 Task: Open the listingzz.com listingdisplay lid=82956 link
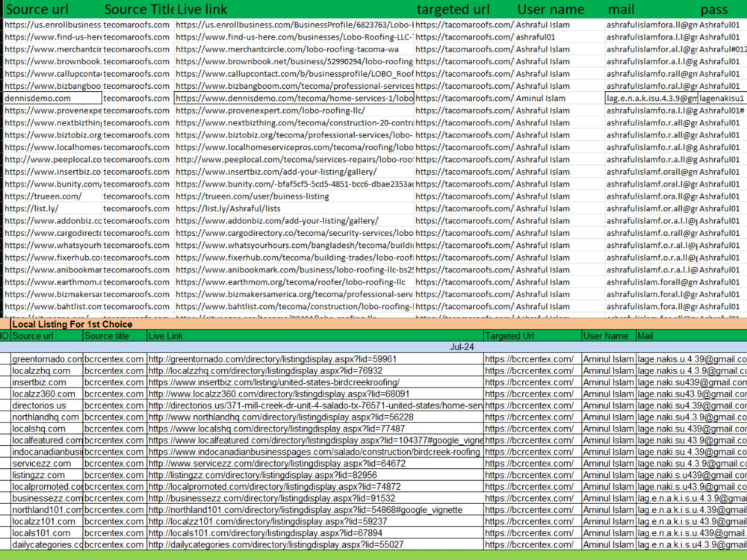[262, 475]
